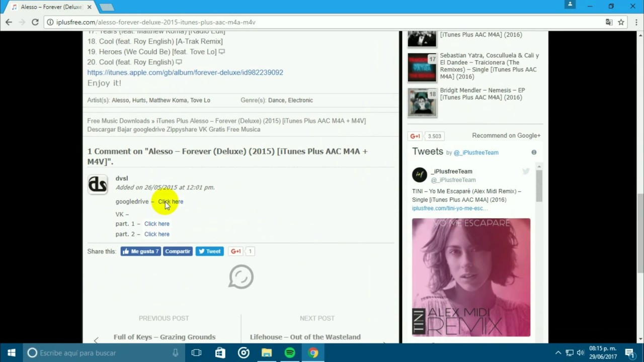Click thumbnail number 17 Traicionera cover
Image resolution: width=644 pixels, height=362 pixels.
(x=422, y=67)
